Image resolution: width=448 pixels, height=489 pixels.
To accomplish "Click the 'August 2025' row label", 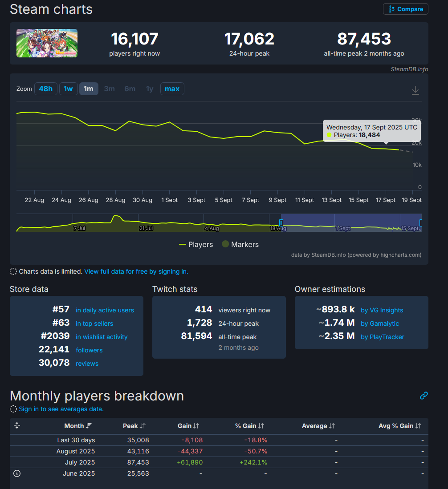I will pos(76,451).
